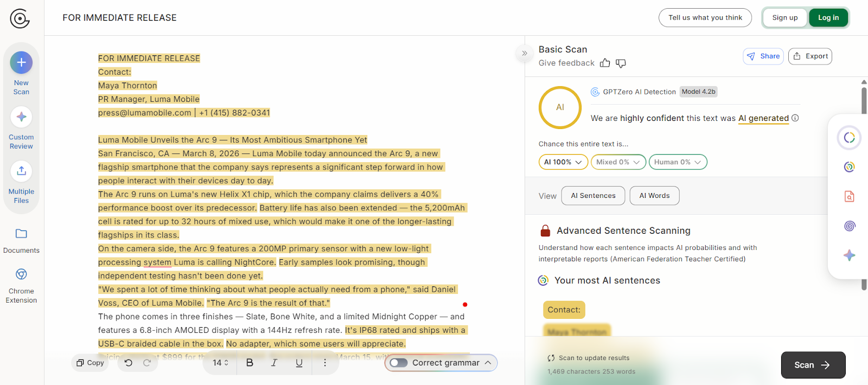Image resolution: width=868 pixels, height=385 pixels.
Task: Collapse the results panel with the double-chevron
Action: pos(525,53)
